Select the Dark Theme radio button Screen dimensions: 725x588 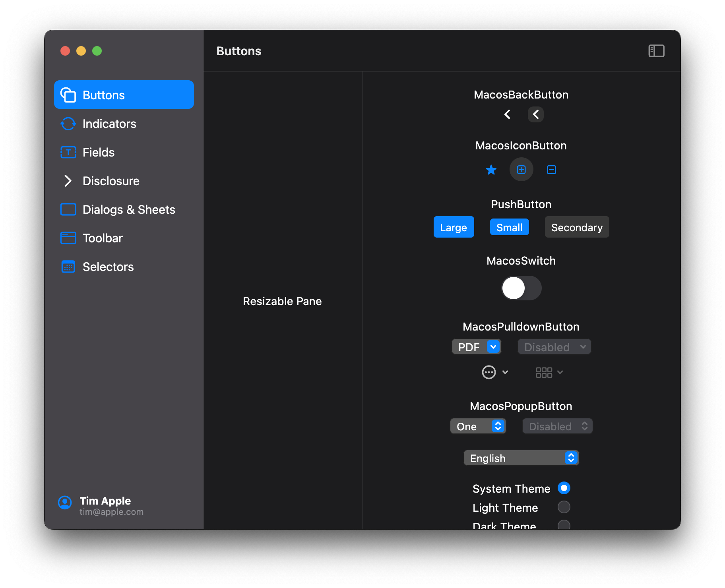(564, 525)
